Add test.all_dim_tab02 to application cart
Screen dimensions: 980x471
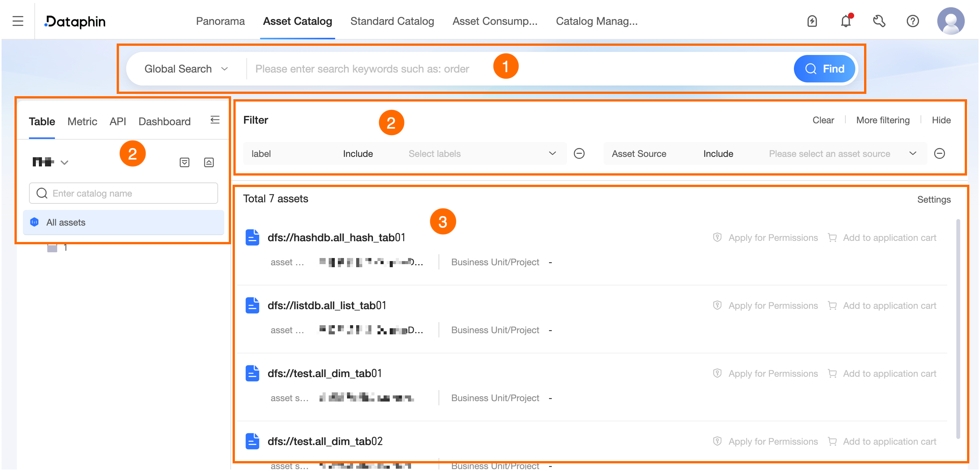tap(882, 442)
